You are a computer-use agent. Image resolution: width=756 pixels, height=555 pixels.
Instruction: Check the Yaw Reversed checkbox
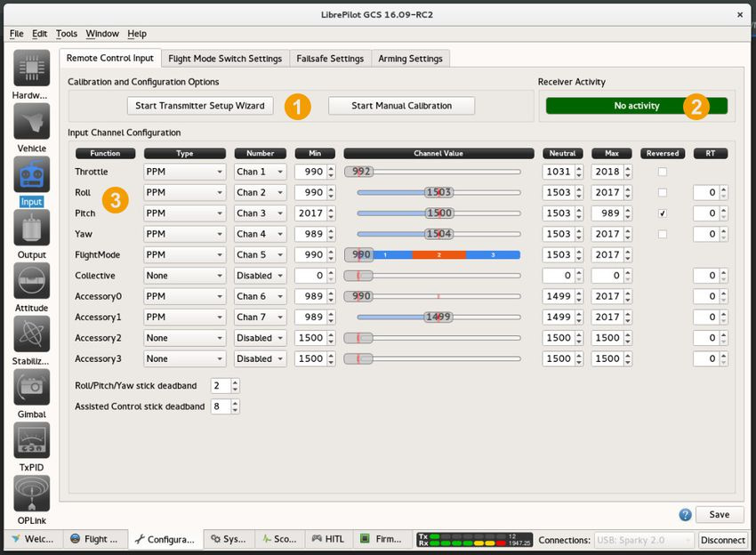point(663,234)
